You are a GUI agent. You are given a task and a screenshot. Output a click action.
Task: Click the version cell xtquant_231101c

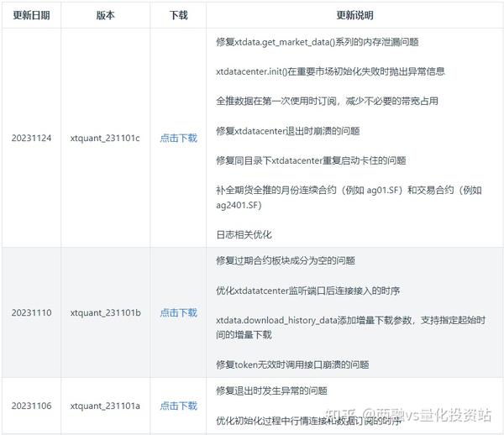[x=105, y=139]
